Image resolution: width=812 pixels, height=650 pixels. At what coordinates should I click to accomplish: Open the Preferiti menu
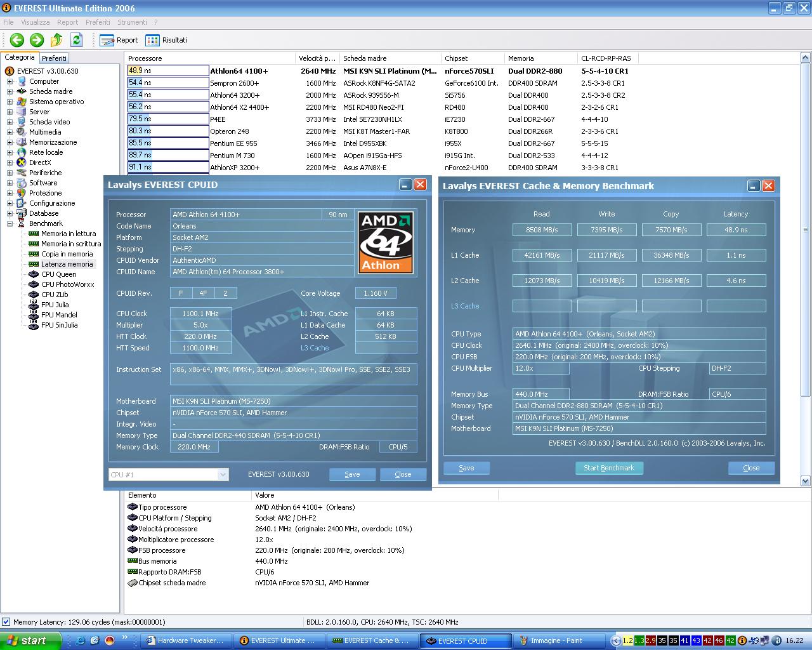[98, 22]
